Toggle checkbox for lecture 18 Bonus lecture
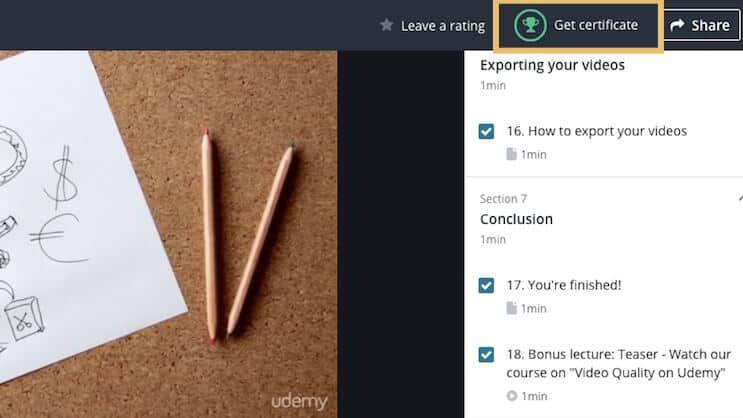743x418 pixels. 486,354
